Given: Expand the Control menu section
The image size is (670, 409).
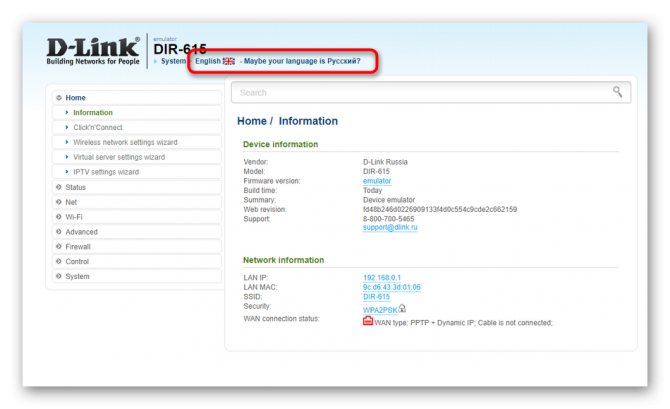Looking at the screenshot, I should (137, 262).
